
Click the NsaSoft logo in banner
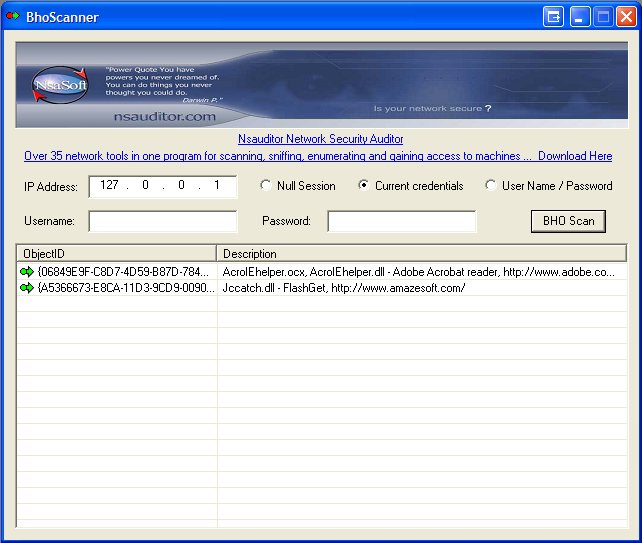[60, 86]
